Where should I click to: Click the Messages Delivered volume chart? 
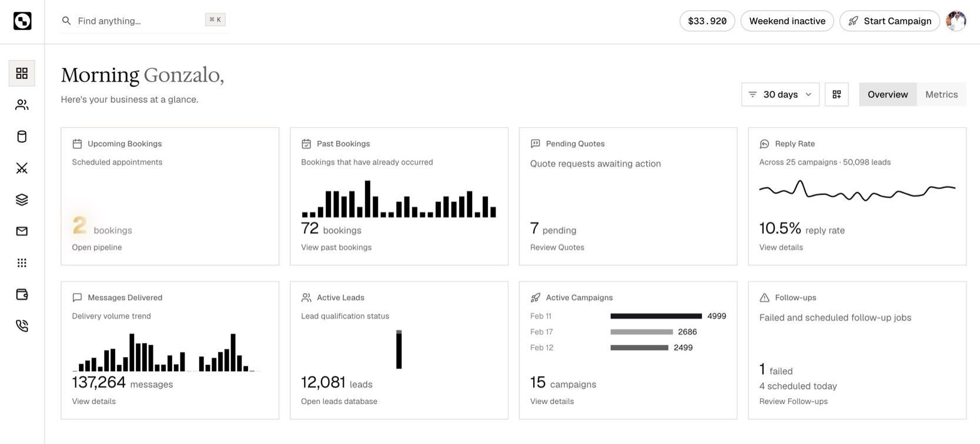point(166,352)
